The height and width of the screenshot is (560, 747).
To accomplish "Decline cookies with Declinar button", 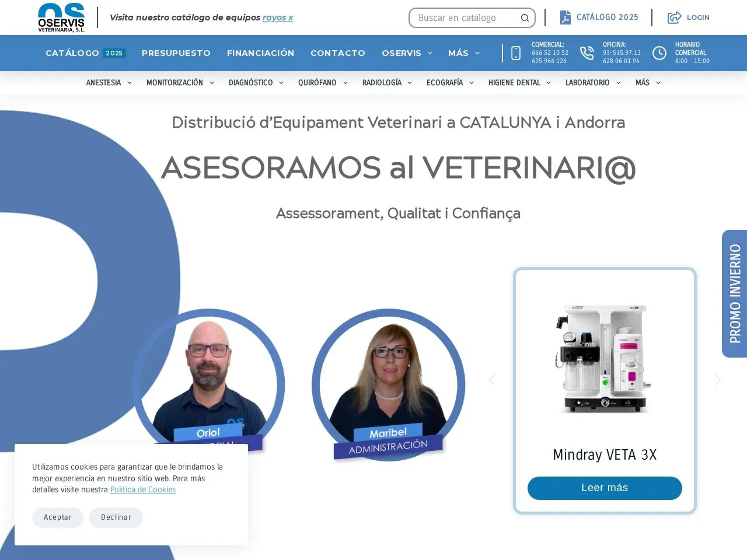I will [x=116, y=517].
